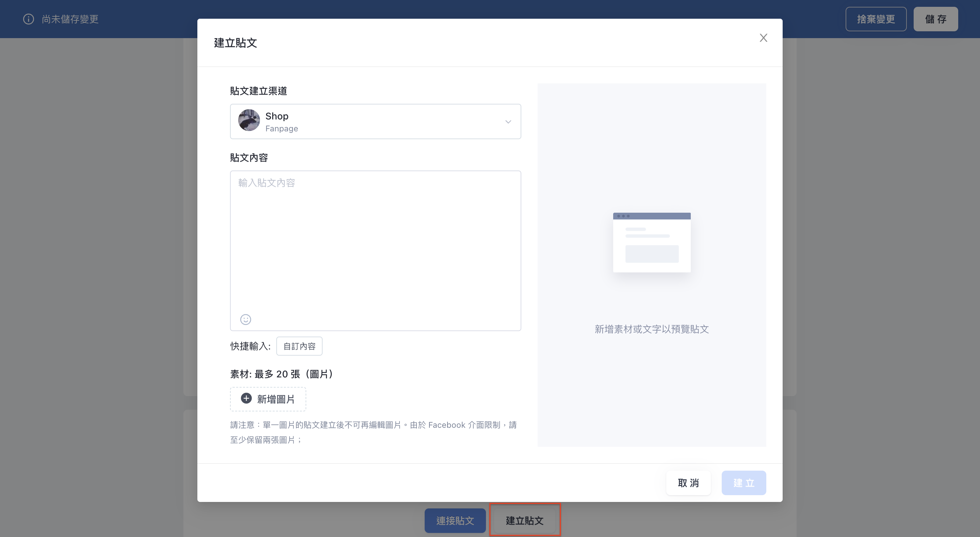980x537 pixels.
Task: Close the 建立貼文 dialog with the X
Action: 763,38
